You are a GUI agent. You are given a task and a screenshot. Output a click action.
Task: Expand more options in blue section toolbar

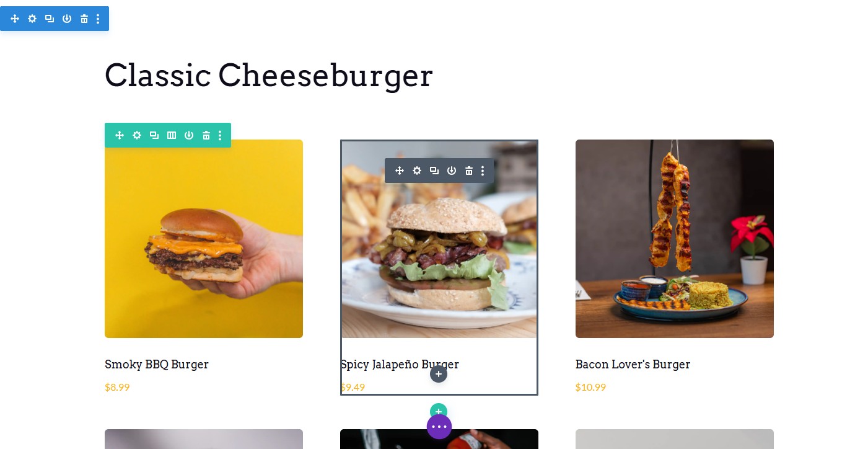pos(98,19)
